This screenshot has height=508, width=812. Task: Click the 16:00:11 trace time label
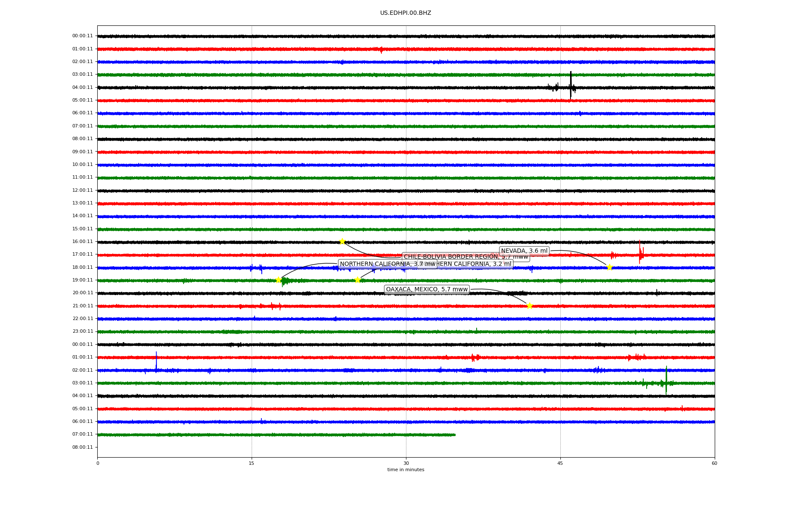(x=82, y=242)
